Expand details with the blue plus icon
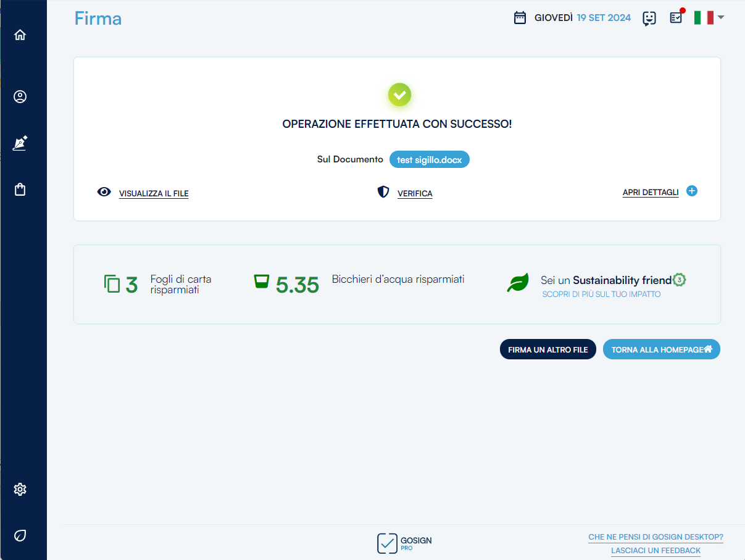Screen dimensions: 745x560 tap(692, 191)
